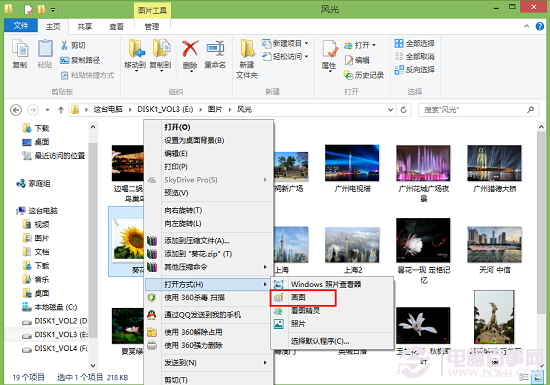Screen dimensions: 550x385
Task: Choose 使用 360杀毒 扫描
Action: [x=209, y=298]
